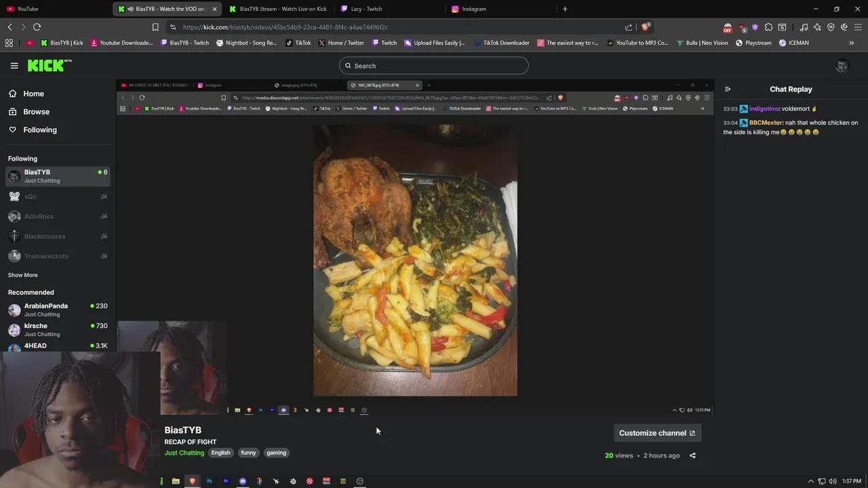The image size is (868, 488).
Task: Open the Kick sidebar hamburger menu
Action: [x=14, y=66]
